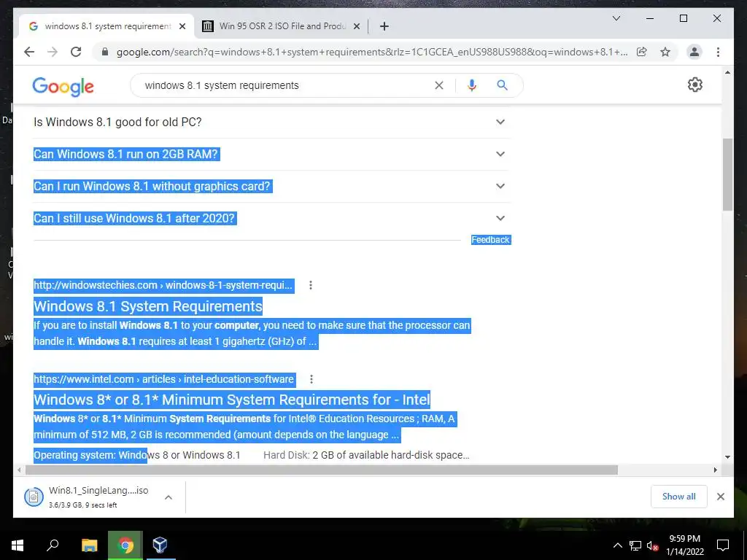Clear the search query with the X
Viewport: 747px width, 560px height.
pos(438,85)
